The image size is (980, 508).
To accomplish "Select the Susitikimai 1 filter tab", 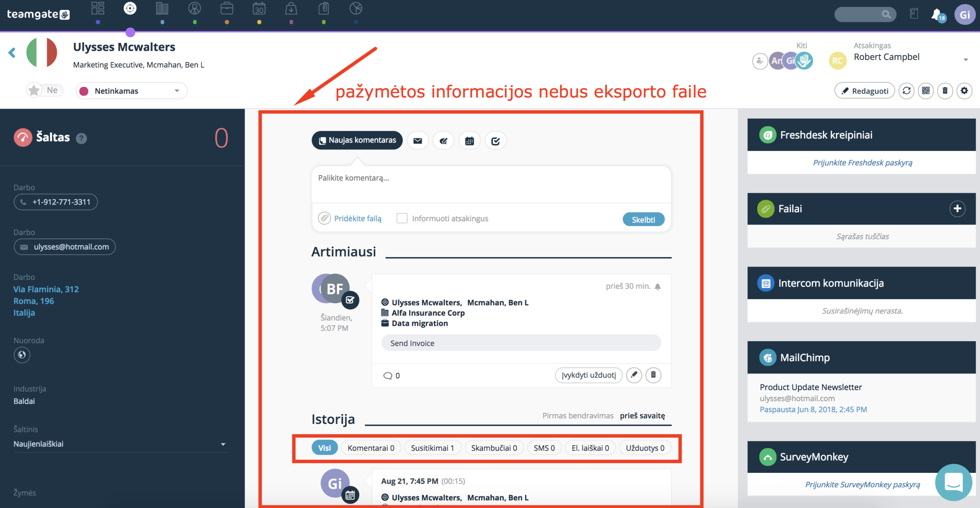I will [x=433, y=448].
